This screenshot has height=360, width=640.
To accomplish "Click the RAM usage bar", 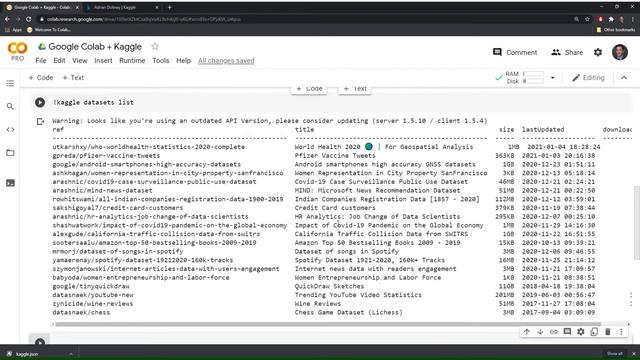I will (533, 74).
